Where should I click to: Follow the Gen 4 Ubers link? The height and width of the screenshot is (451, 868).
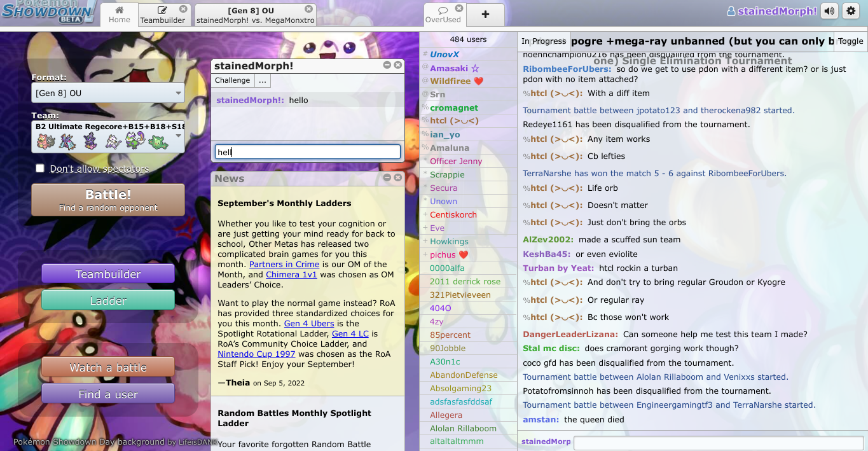point(309,324)
